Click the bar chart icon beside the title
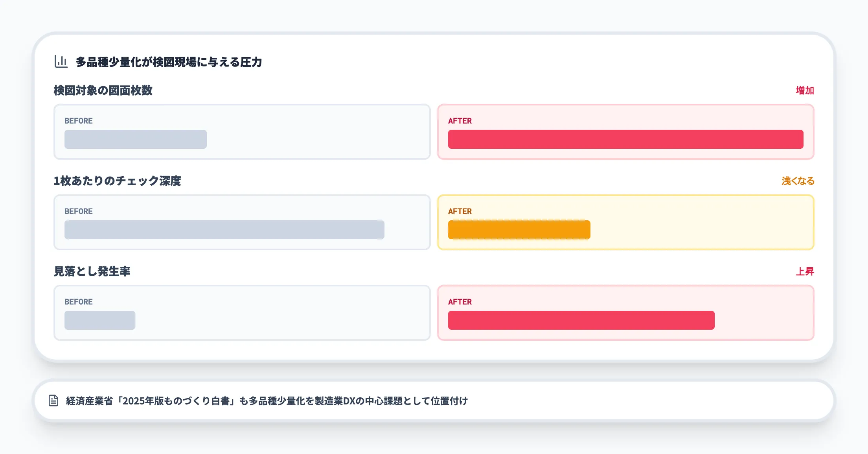The height and width of the screenshot is (454, 868). pos(61,62)
